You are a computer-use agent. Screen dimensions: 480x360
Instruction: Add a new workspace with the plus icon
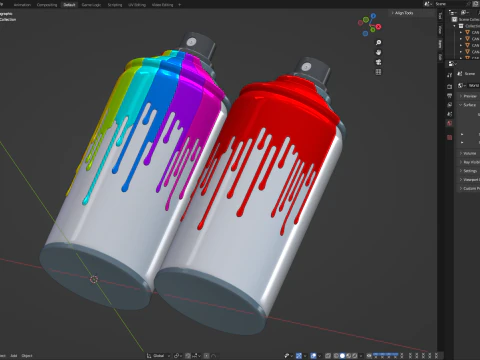[179, 5]
